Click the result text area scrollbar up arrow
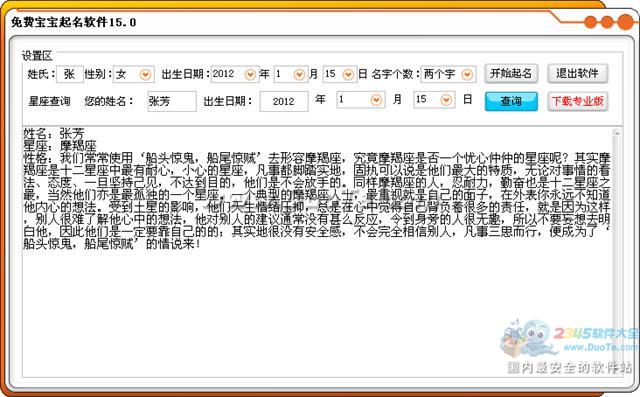This screenshot has height=397, width=640. [616, 133]
